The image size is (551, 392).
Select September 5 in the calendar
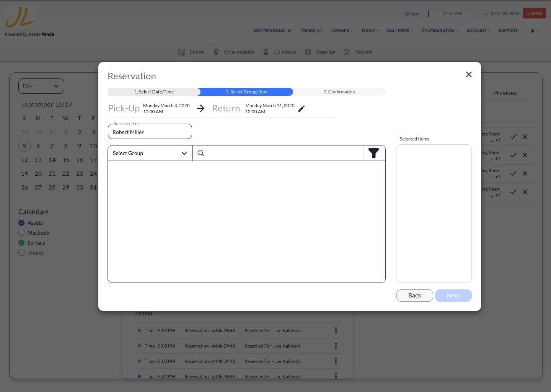tap(24, 146)
